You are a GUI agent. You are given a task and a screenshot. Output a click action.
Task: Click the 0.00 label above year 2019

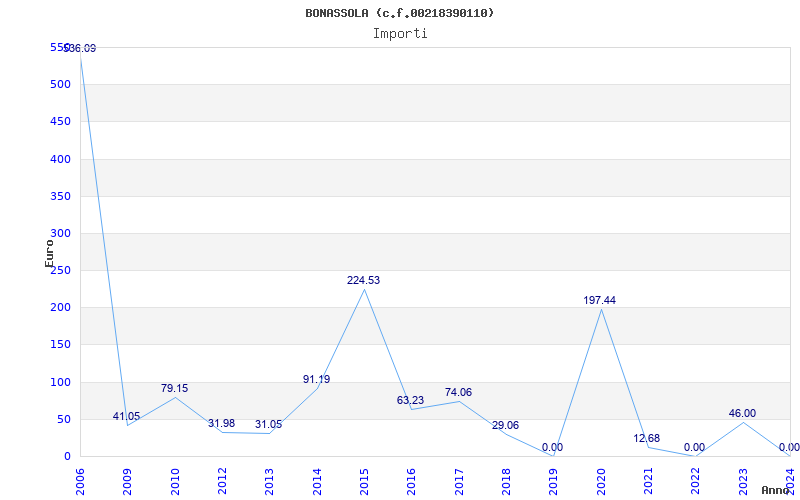[x=553, y=447]
